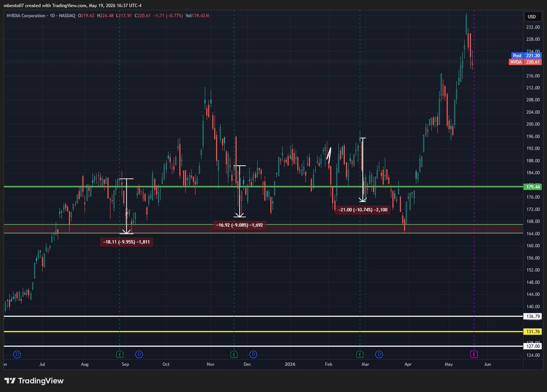The height and width of the screenshot is (392, 547).
Task: Select the 127.00 white line label
Action: [x=533, y=346]
